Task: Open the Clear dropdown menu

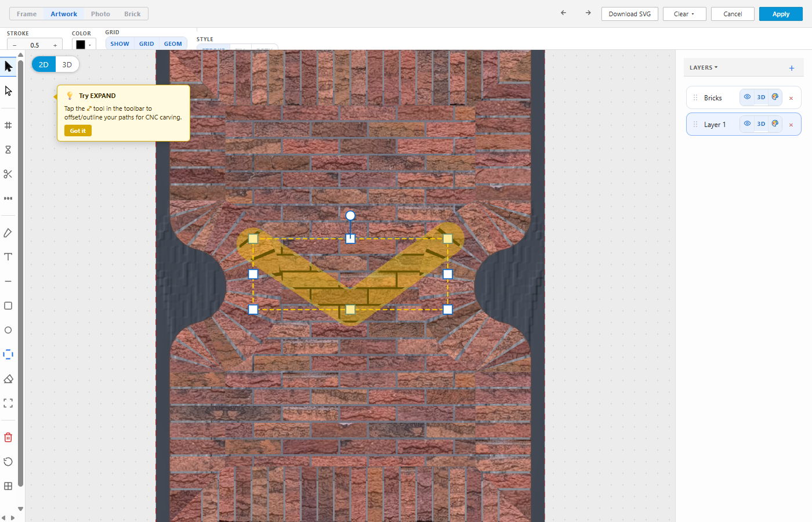Action: pyautogui.click(x=684, y=14)
